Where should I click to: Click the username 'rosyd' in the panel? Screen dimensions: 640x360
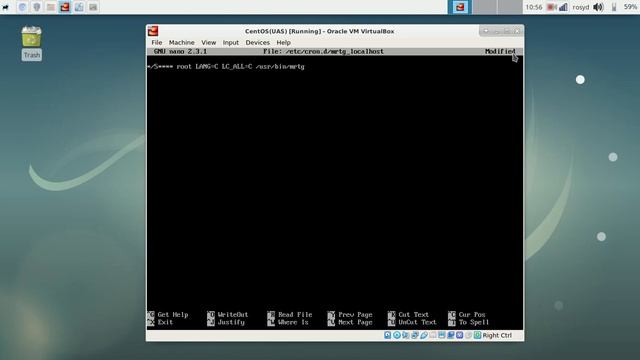581,7
